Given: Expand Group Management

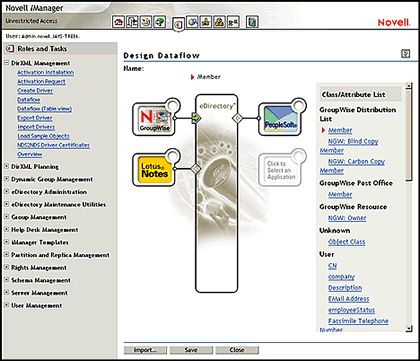Looking at the screenshot, I should coord(6,217).
